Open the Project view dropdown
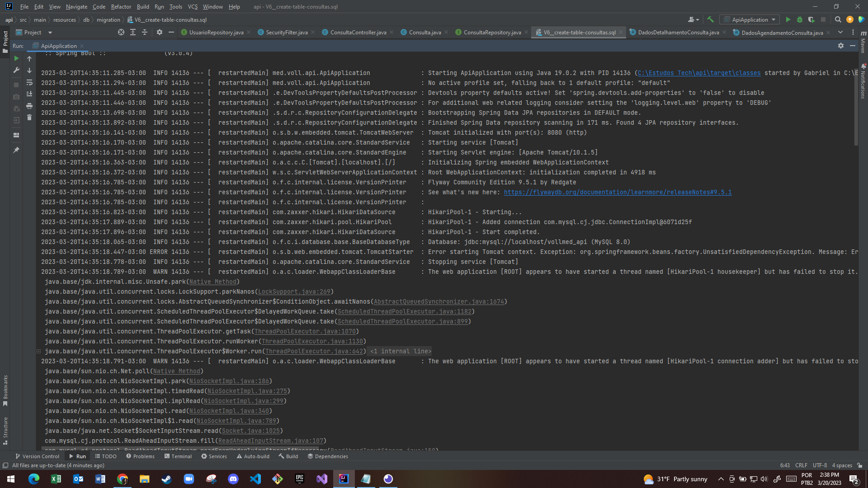This screenshot has height=488, width=868. pos(50,33)
